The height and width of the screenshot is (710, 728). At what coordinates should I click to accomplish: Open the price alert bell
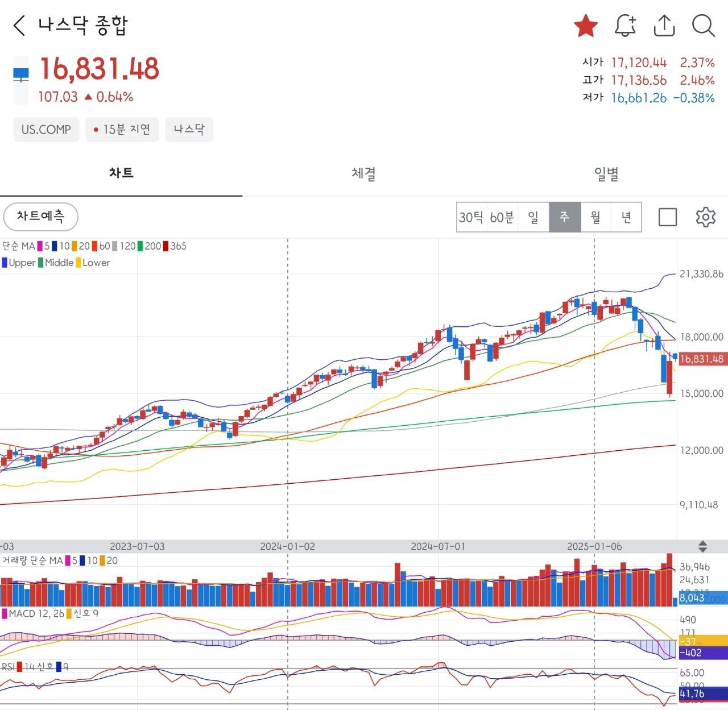point(625,26)
